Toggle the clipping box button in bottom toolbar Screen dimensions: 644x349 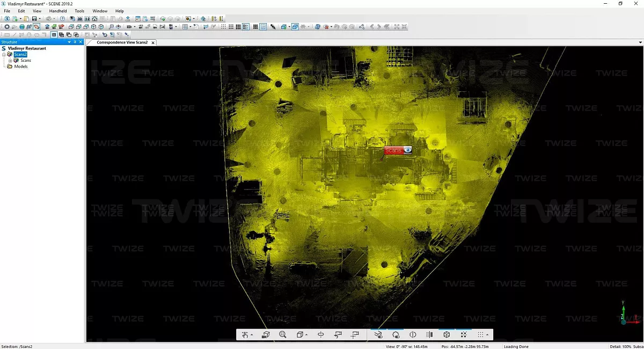click(447, 335)
